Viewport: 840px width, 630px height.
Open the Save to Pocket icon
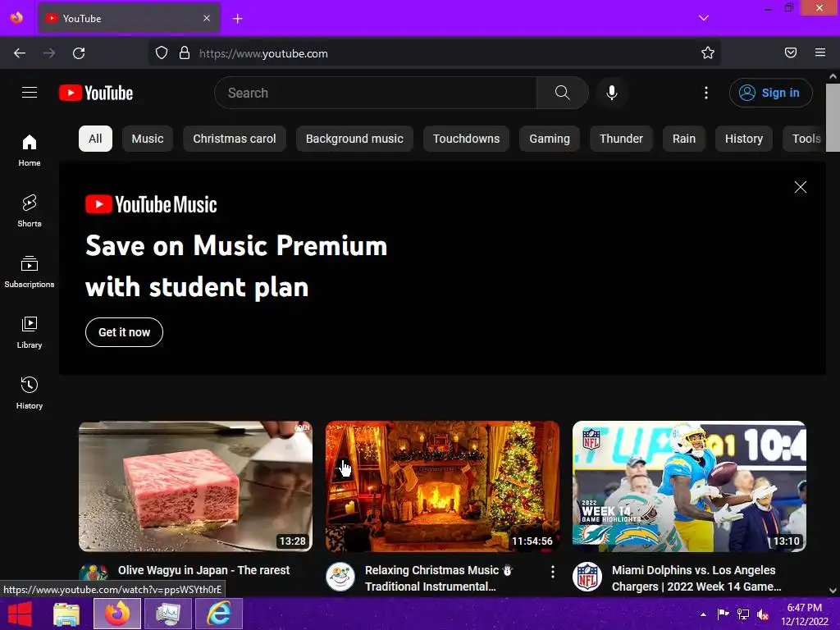tap(791, 52)
